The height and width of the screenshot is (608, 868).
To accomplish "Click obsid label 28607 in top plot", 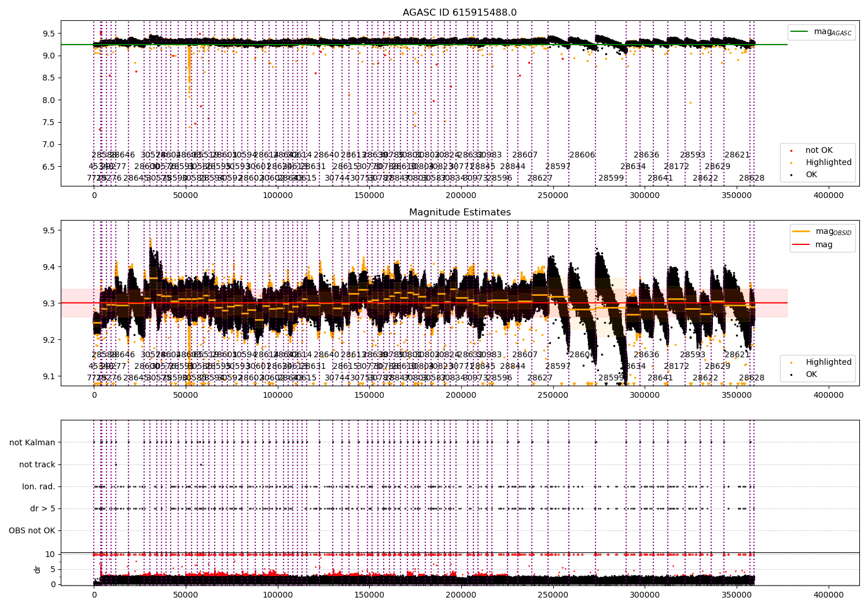I will click(x=524, y=155).
